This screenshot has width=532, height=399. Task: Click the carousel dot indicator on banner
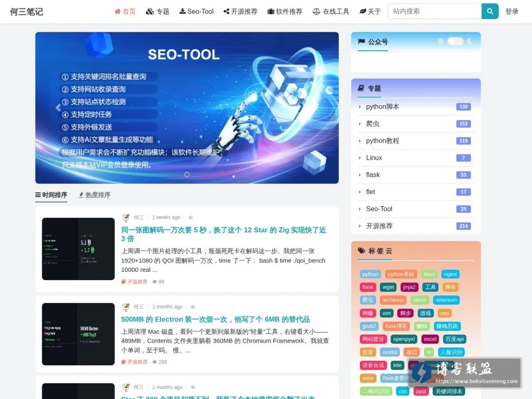point(187,175)
